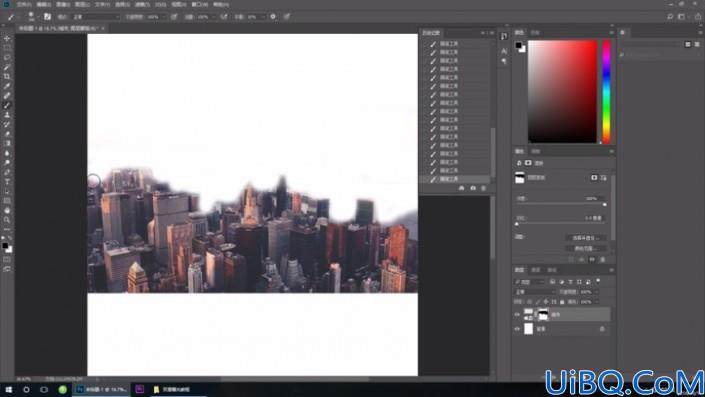Screen dimensions: 705x397
Task: Open the layer blend mode dropdown
Action: tap(535, 292)
